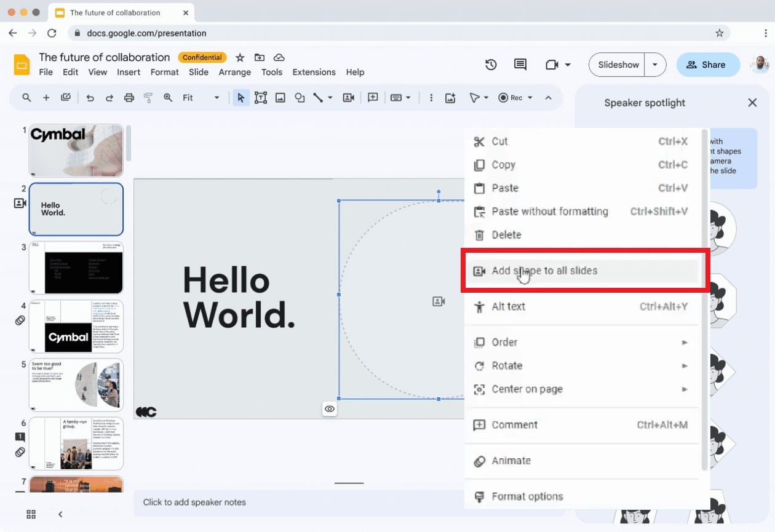Open the Arrange menu
Screen dimensions: 775x532
[x=235, y=72]
